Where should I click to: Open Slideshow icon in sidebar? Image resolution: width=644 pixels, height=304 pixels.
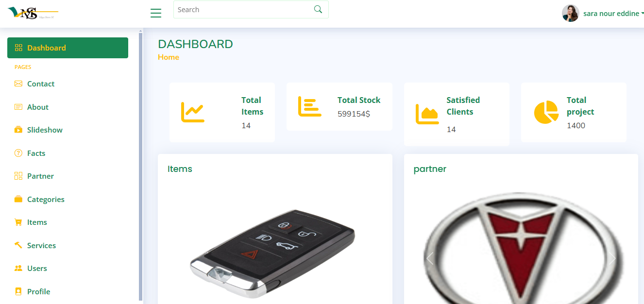pos(18,130)
